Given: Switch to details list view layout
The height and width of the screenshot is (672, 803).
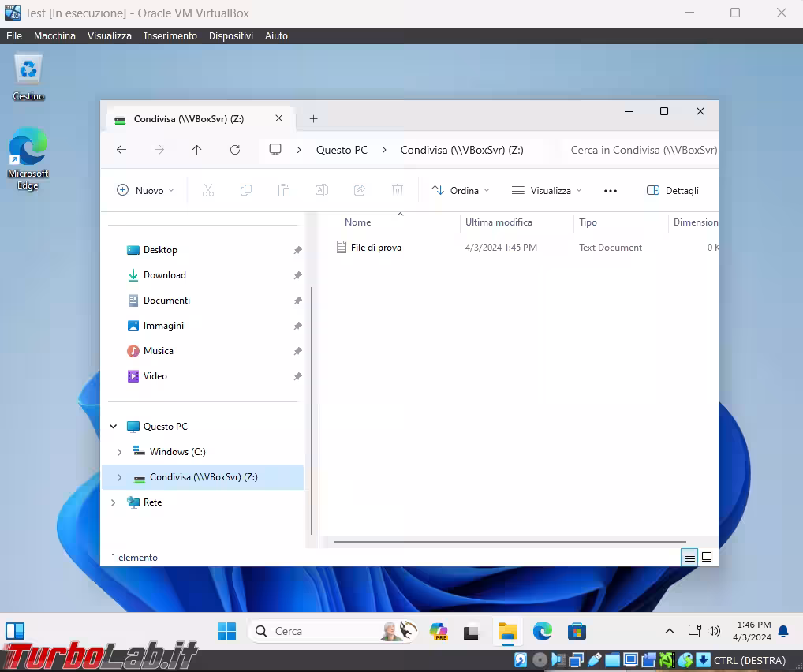Looking at the screenshot, I should 690,557.
